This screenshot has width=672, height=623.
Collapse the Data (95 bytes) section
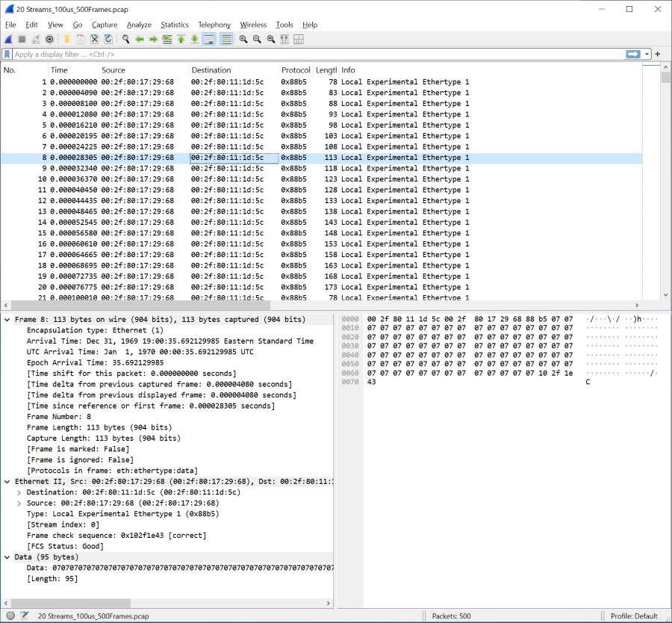pos(7,557)
